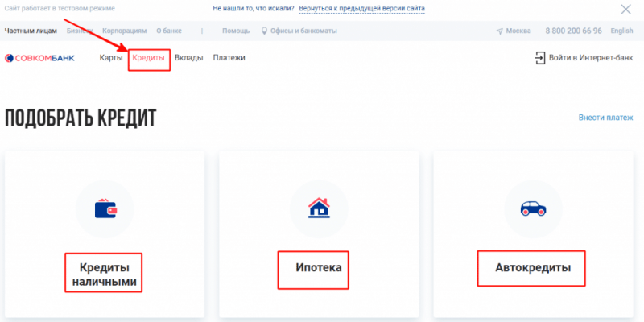Image resolution: width=644 pixels, height=322 pixels.
Task: Switch site language to English
Action: click(x=621, y=31)
